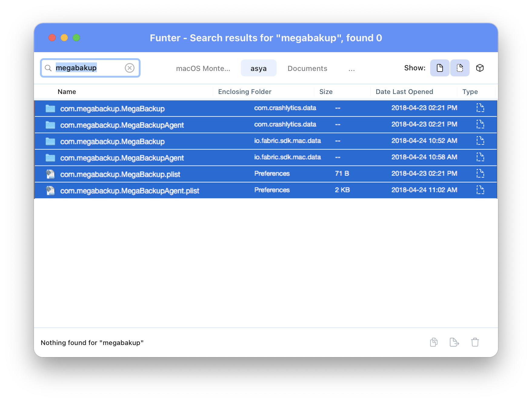This screenshot has width=532, height=402.
Task: Click com.crashlytics.data in MegaBackupAgent row
Action: pyautogui.click(x=285, y=124)
